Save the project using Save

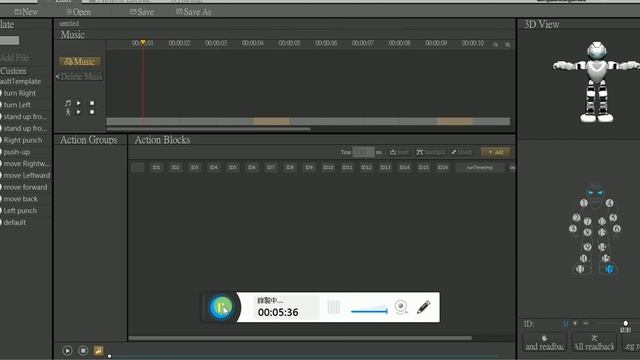point(142,12)
